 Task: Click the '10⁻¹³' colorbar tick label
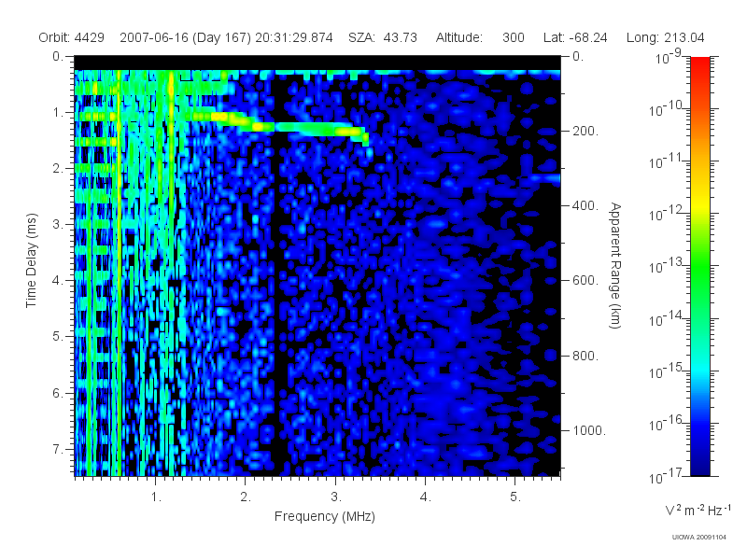(x=668, y=266)
